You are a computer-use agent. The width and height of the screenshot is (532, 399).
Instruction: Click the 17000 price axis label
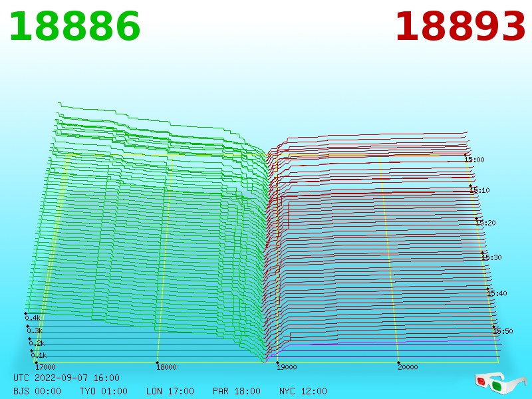[45, 367]
